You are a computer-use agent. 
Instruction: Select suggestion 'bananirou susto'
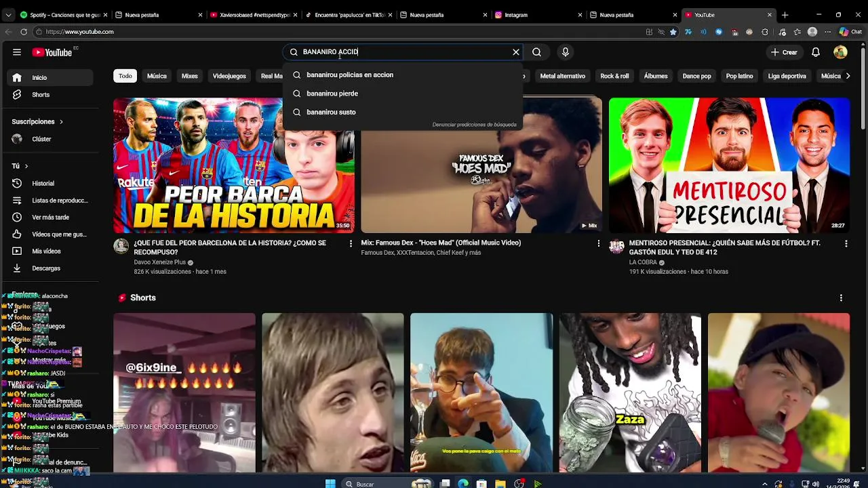403,113
